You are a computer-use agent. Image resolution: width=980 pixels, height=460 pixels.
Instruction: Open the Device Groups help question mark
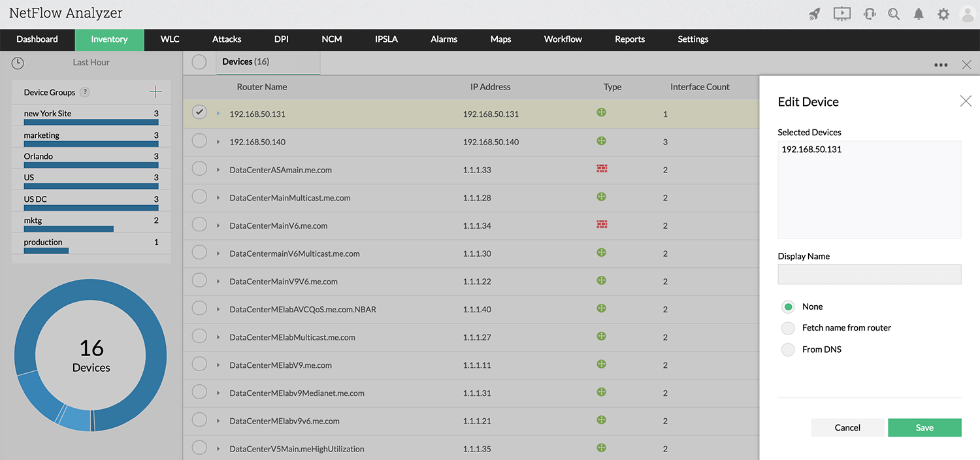(x=85, y=93)
